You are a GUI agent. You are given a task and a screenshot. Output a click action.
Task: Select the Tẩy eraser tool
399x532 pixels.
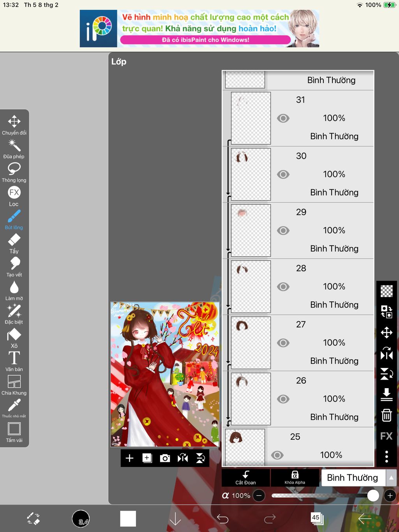(x=14, y=244)
